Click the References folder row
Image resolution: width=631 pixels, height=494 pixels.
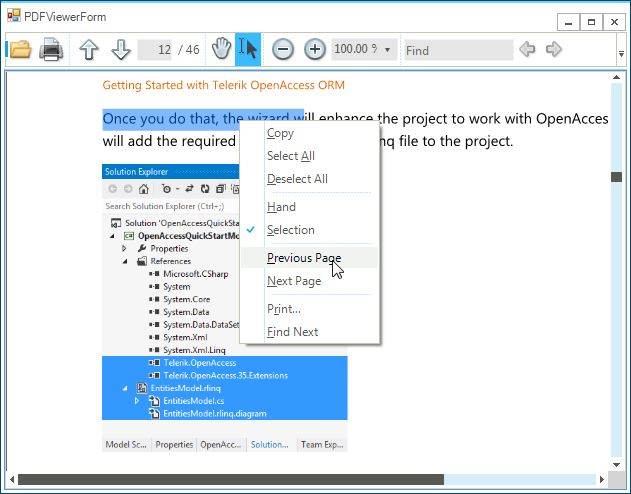pos(164,261)
